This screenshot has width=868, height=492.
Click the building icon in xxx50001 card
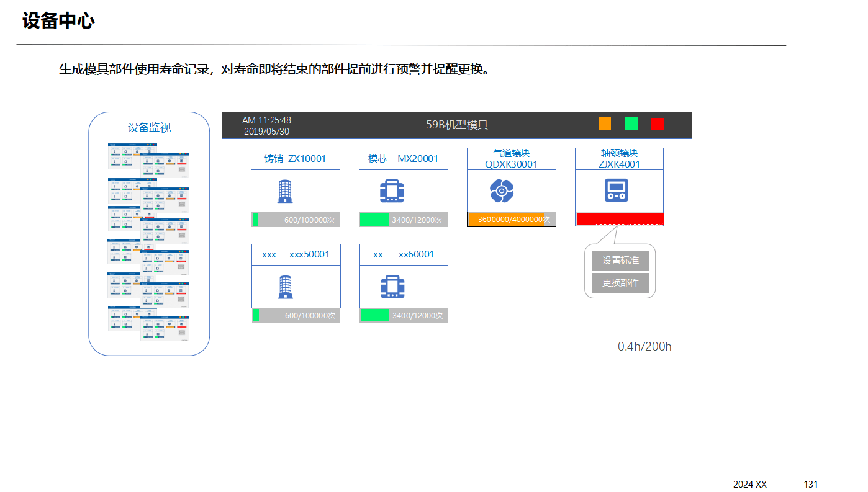(x=284, y=287)
